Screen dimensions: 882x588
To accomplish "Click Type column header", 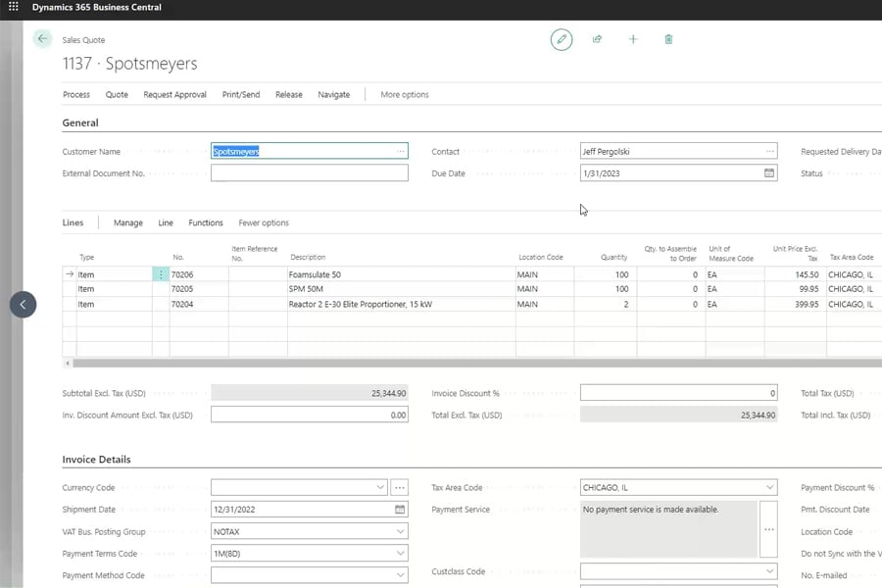I will coord(86,257).
